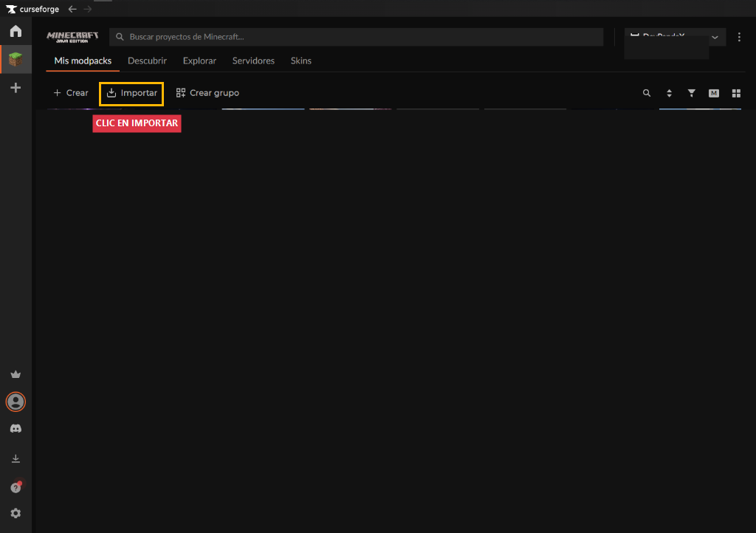Switch to the Mis modpacks tab
This screenshot has height=533, width=756.
[83, 61]
